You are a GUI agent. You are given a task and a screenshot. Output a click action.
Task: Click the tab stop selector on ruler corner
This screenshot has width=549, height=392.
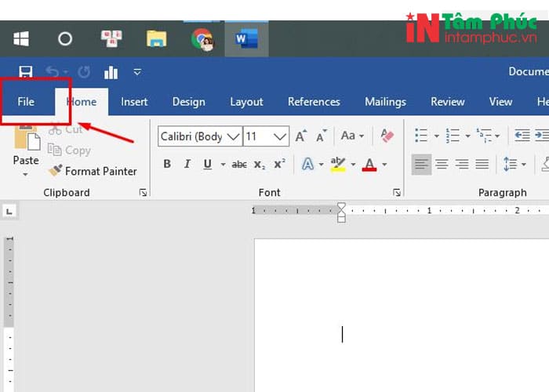(x=9, y=211)
